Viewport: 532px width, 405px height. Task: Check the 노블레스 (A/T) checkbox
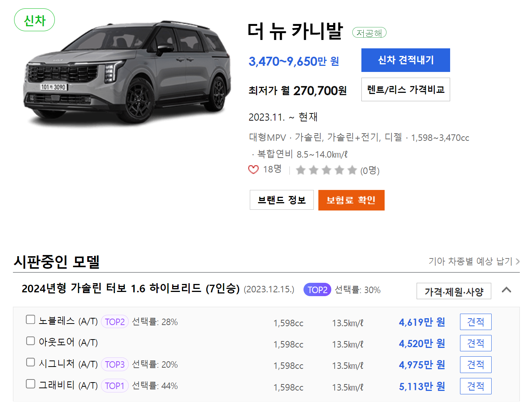tap(30, 319)
